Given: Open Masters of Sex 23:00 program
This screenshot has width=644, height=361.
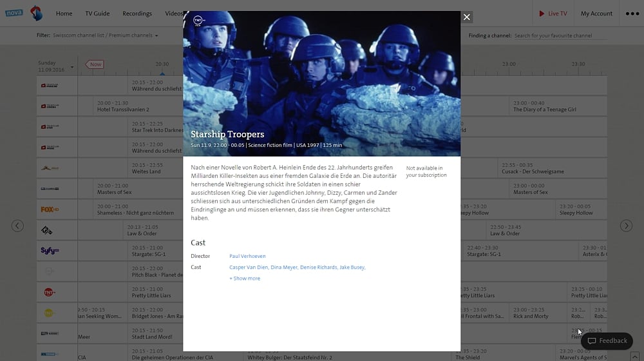Looking at the screenshot, I should coord(558,189).
